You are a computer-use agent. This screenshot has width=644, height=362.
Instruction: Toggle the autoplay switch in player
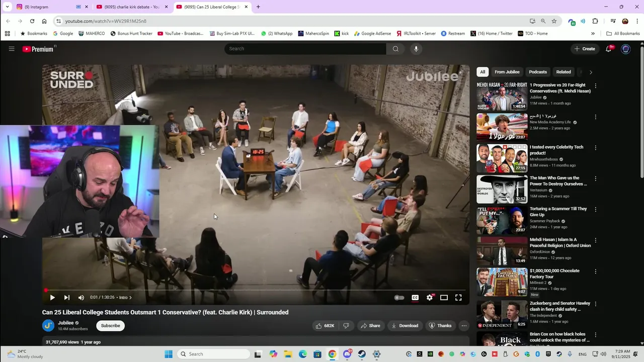click(x=399, y=298)
